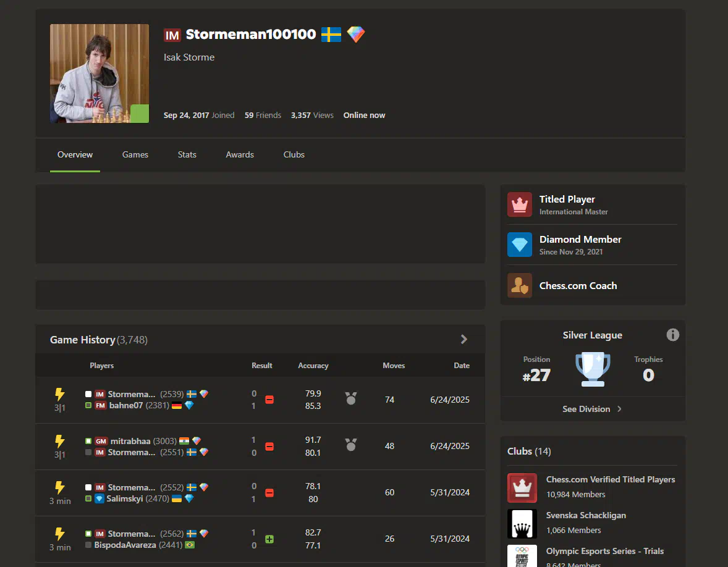Click the loss icon in the mitrabhaa game
728x567 pixels.
coord(269,447)
